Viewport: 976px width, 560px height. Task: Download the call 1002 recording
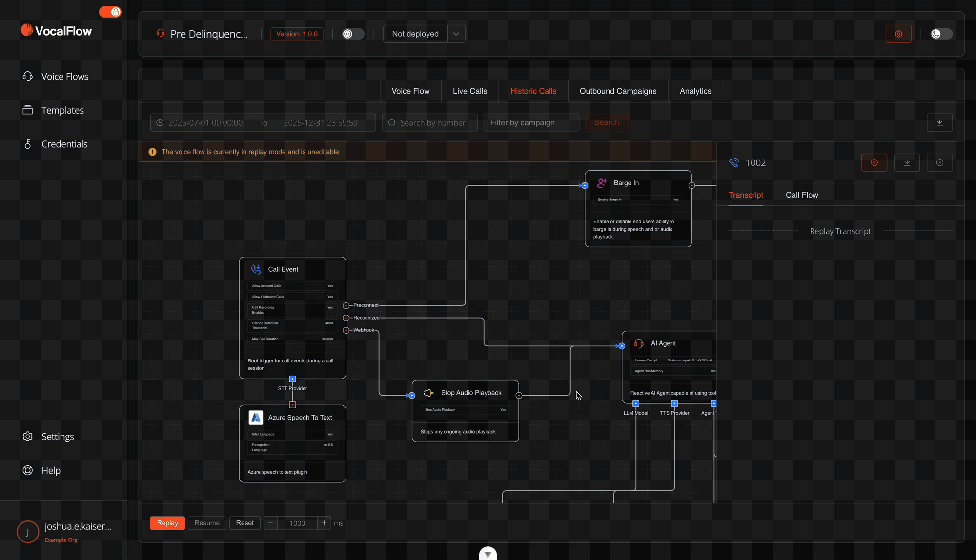(x=907, y=162)
